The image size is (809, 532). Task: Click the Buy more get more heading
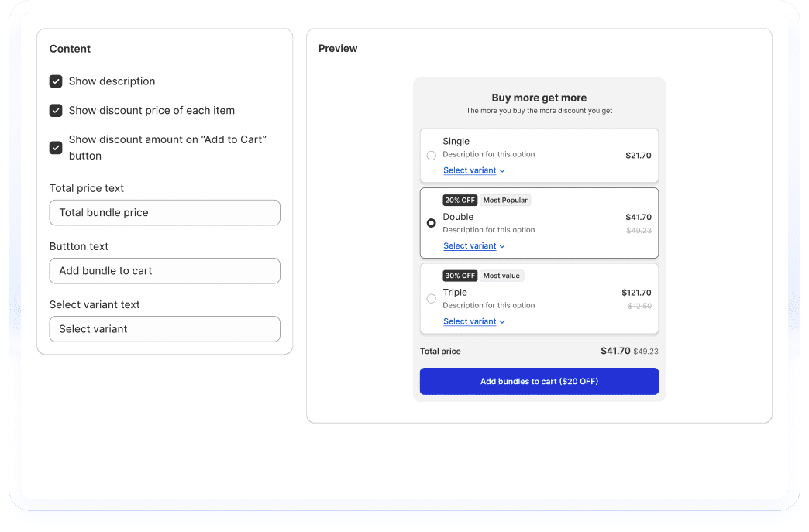click(x=539, y=98)
